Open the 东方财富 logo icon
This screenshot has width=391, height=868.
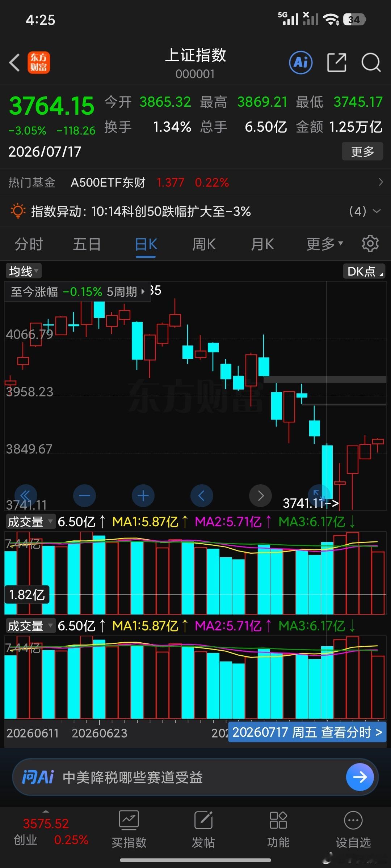point(39,63)
